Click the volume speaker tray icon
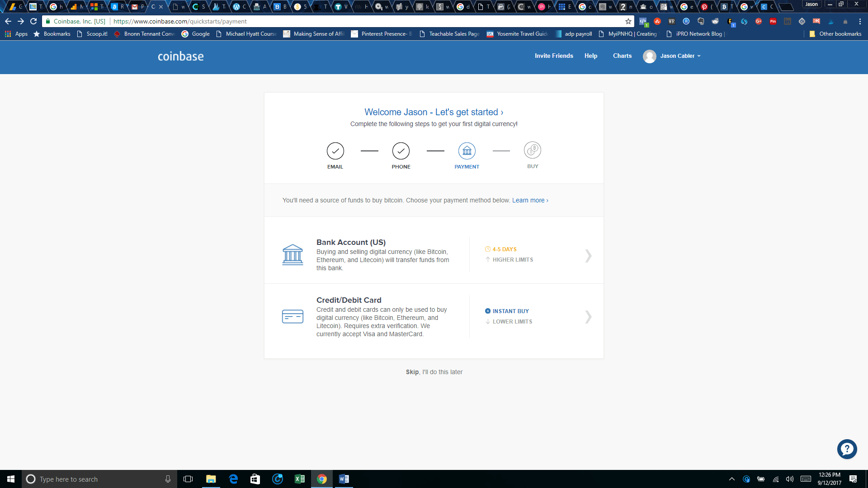 tap(790, 479)
